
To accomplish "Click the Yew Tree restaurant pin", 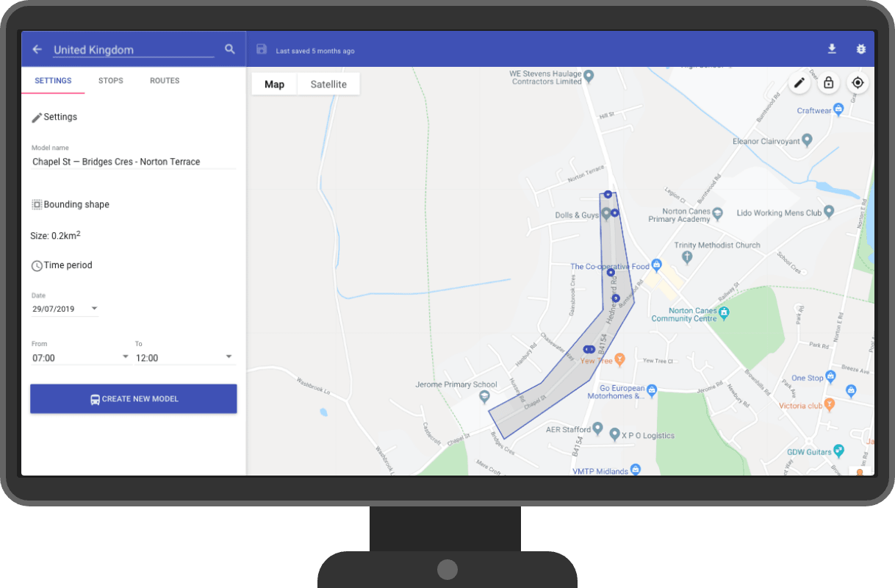I will click(619, 359).
